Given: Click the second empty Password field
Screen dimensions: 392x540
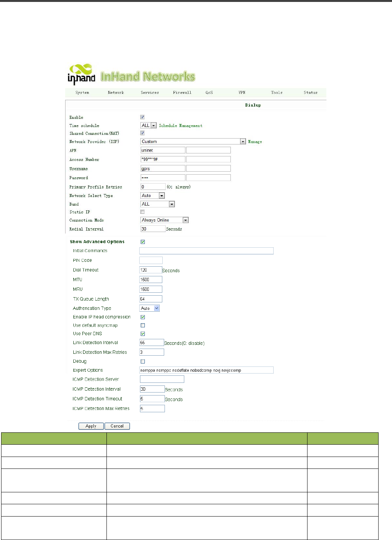Looking at the screenshot, I should pyautogui.click(x=208, y=178).
